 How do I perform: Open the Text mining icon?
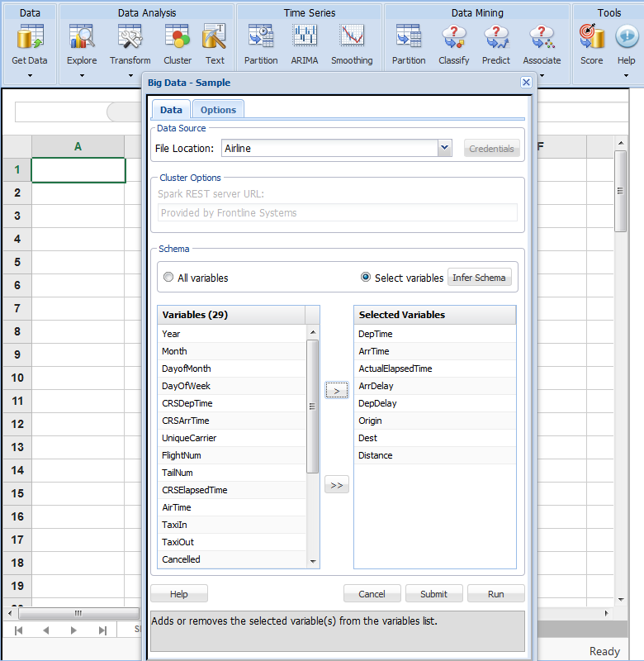[x=215, y=36]
